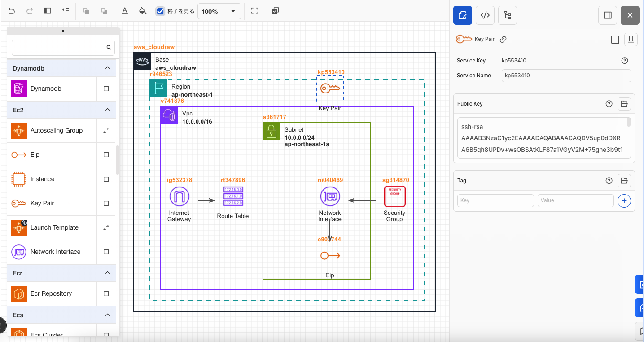The image size is (644, 342).
Task: Collapse the Ecr category
Action: pyautogui.click(x=107, y=273)
